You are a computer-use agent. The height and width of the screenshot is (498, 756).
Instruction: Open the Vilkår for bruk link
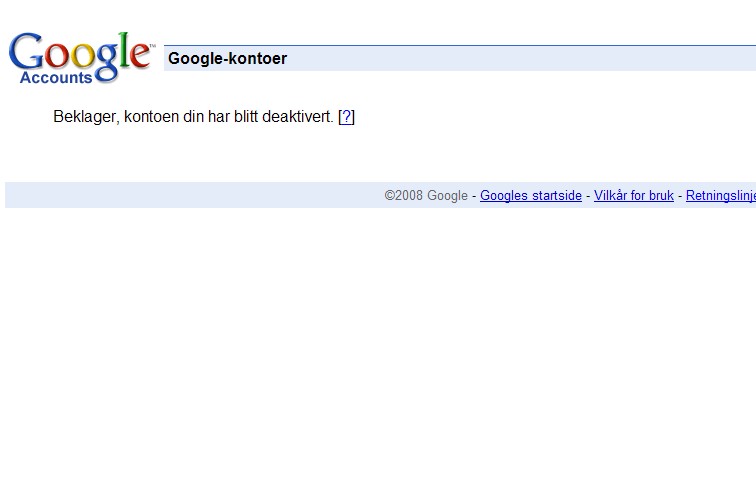pos(634,196)
